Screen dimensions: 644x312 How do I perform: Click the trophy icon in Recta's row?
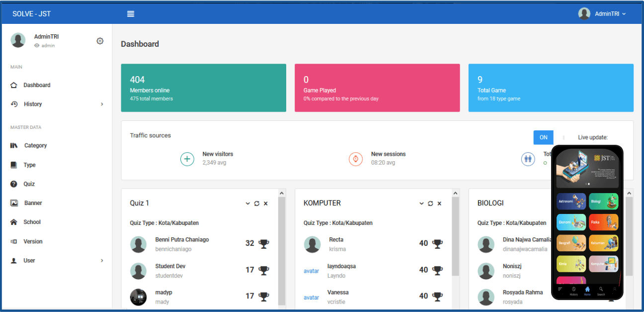tap(438, 244)
